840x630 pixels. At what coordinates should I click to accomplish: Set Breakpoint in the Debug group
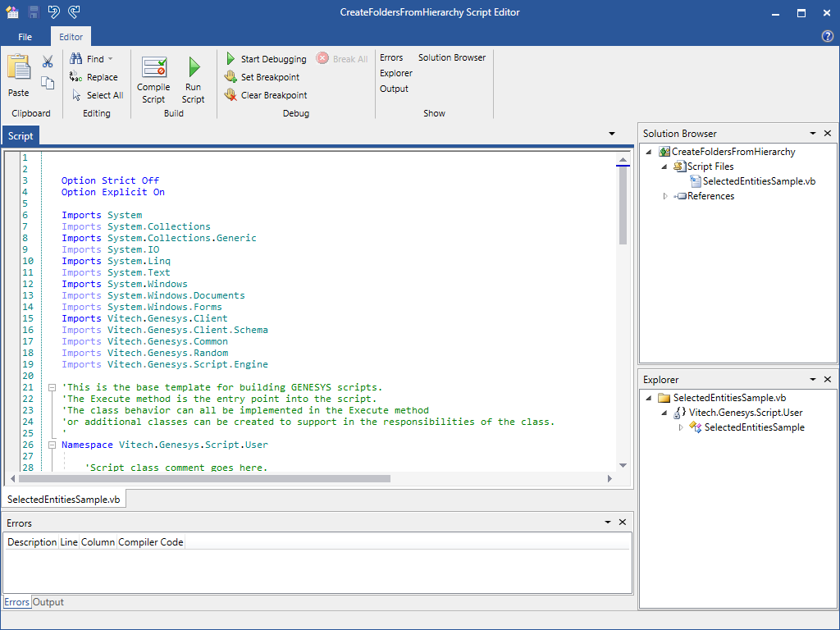coord(262,77)
